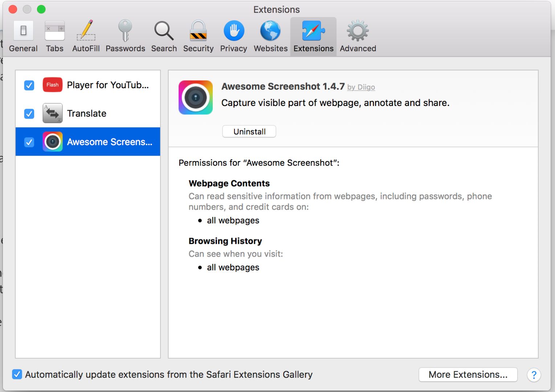555x392 pixels.
Task: Open the Advanced gear icon
Action: (358, 31)
